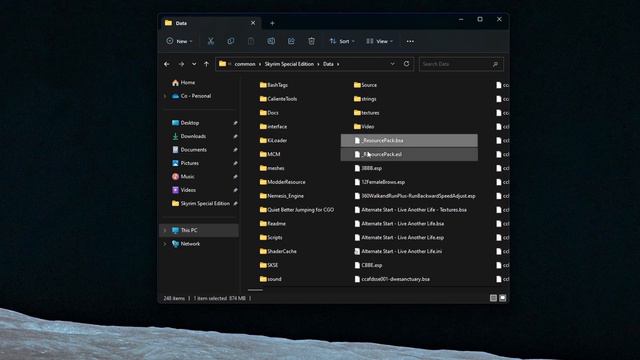Screen dimensions: 640x360
Task: Go back with the left arrow
Action: (167, 64)
